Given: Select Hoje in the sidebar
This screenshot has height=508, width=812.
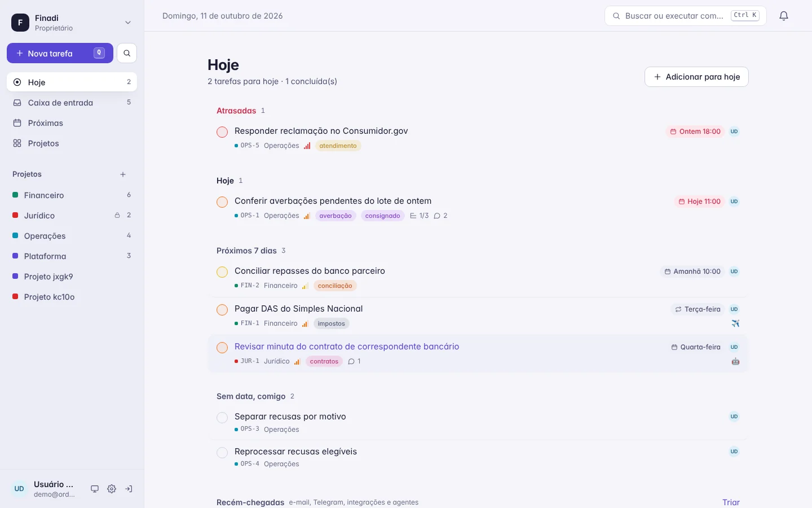Looking at the screenshot, I should [72, 82].
